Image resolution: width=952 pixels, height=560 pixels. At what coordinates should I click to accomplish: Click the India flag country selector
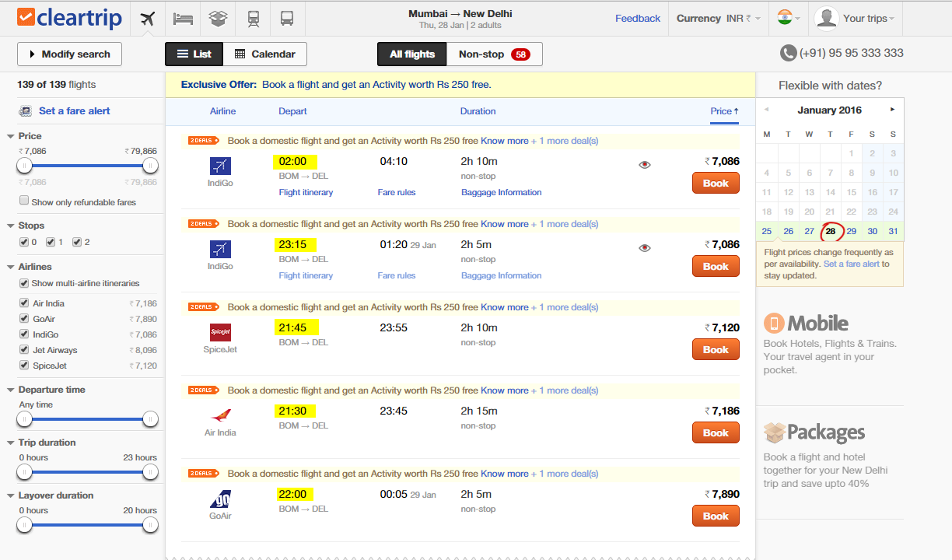tap(785, 18)
